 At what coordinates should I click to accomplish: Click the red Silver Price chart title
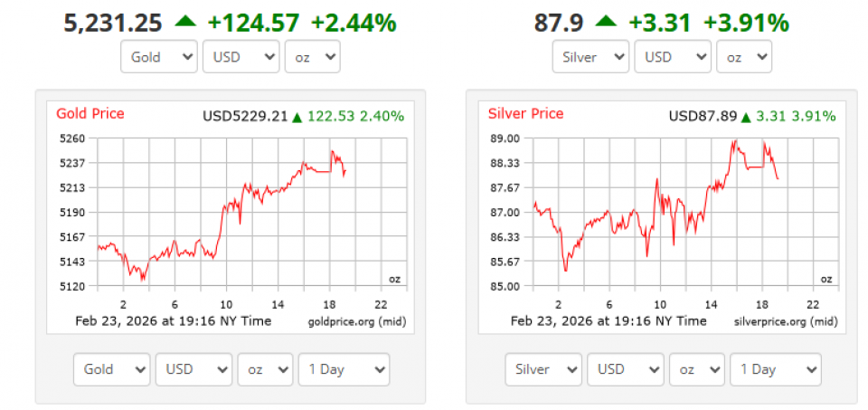click(x=525, y=114)
